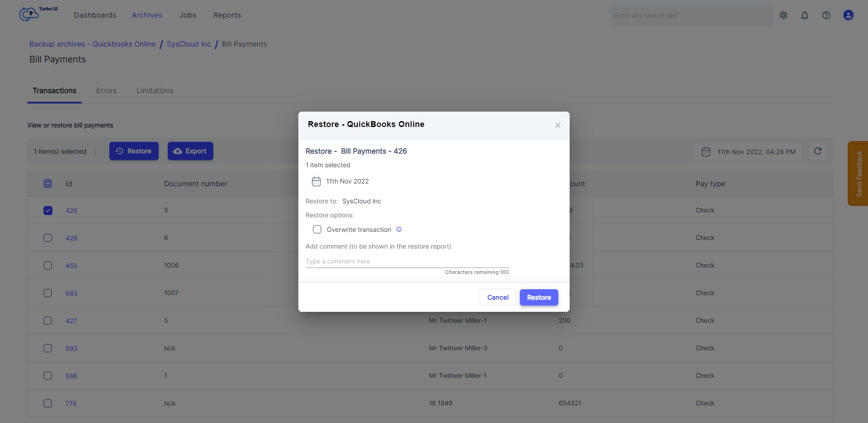Switch to the Transactions tab

pos(54,91)
